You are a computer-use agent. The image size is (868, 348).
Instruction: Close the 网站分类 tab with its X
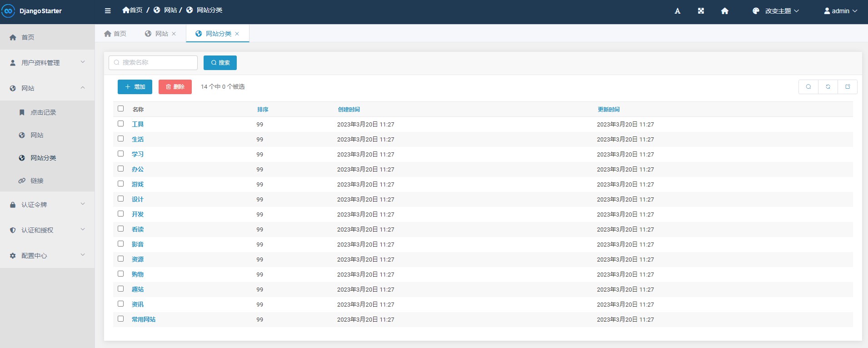tap(237, 34)
